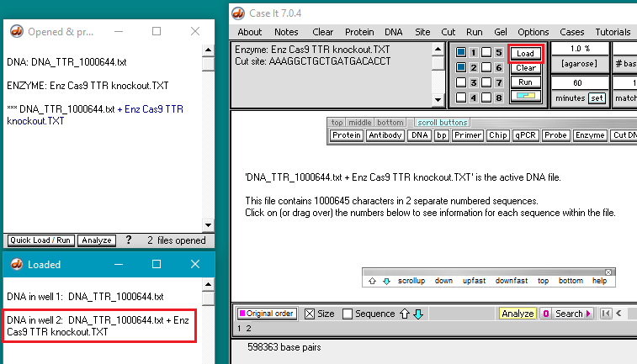This screenshot has width=637, height=364.
Task: Click the 60 minutes value field
Action: click(580, 82)
